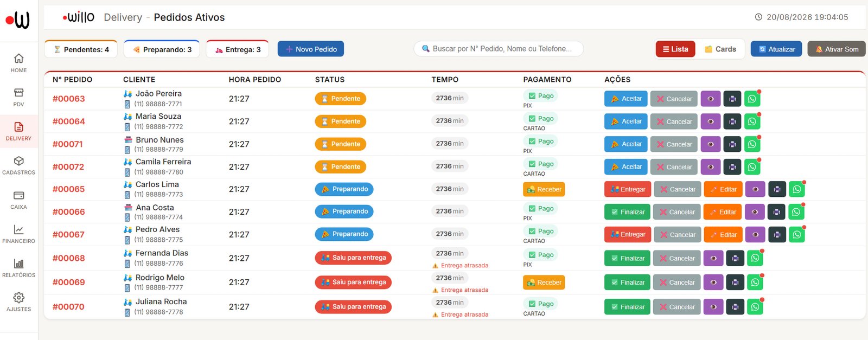Viewport: 868px width, 340px height.
Task: Click phone number (11) 98888-7773
Action: [158, 195]
